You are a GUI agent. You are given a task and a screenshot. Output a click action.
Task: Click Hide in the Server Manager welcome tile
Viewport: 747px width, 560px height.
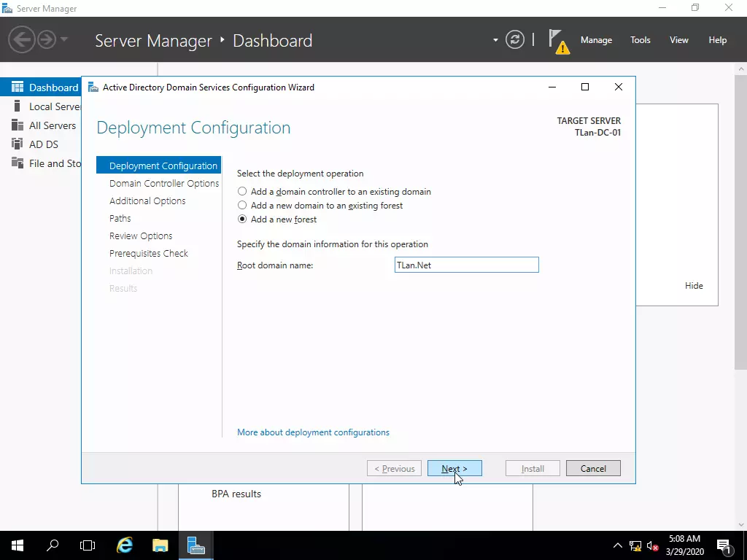click(694, 286)
